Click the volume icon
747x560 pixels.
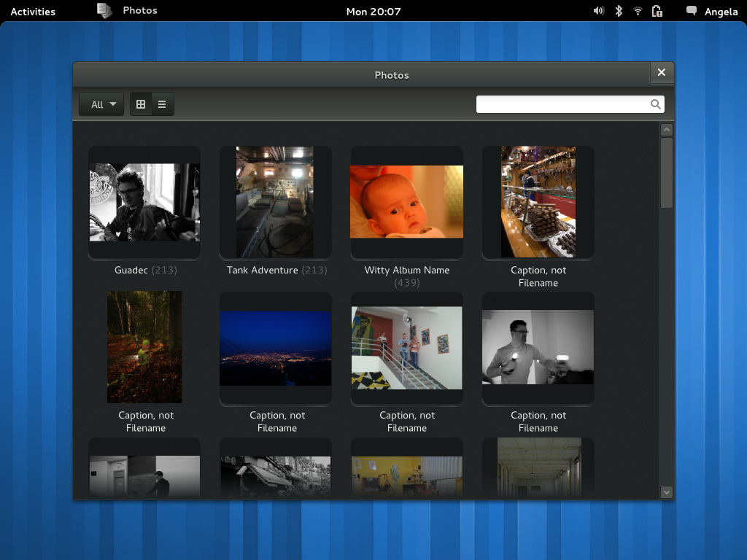598,10
